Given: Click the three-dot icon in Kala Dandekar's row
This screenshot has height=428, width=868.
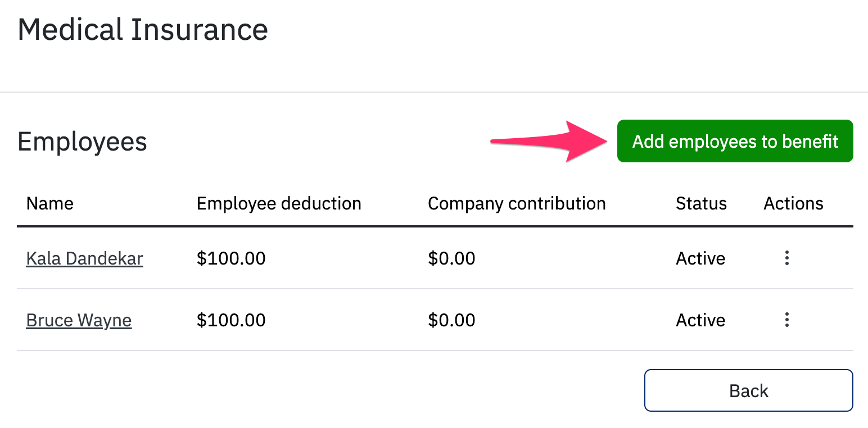Looking at the screenshot, I should (786, 258).
